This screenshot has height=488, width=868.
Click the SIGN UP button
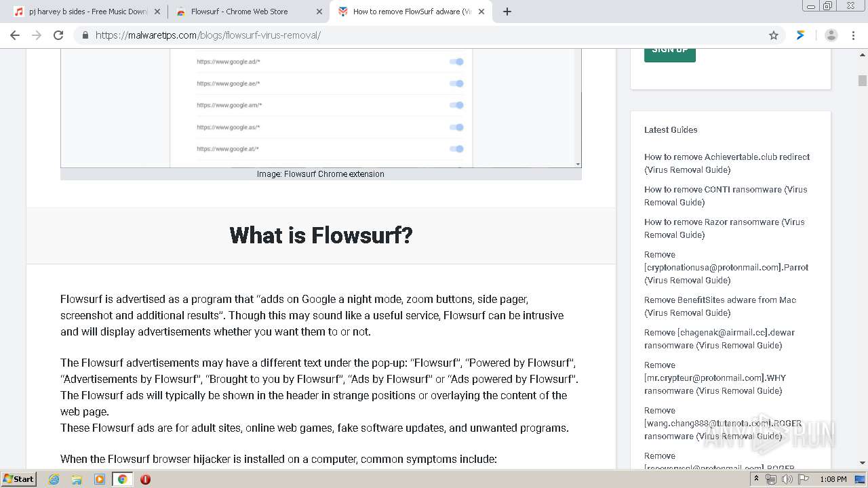(670, 54)
